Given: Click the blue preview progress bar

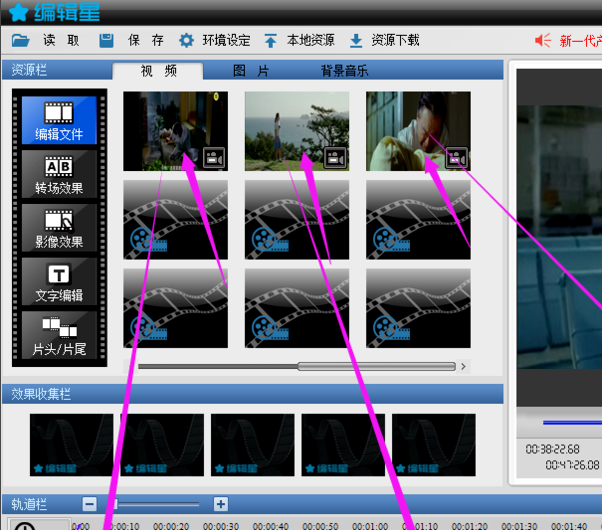Looking at the screenshot, I should point(572,423).
